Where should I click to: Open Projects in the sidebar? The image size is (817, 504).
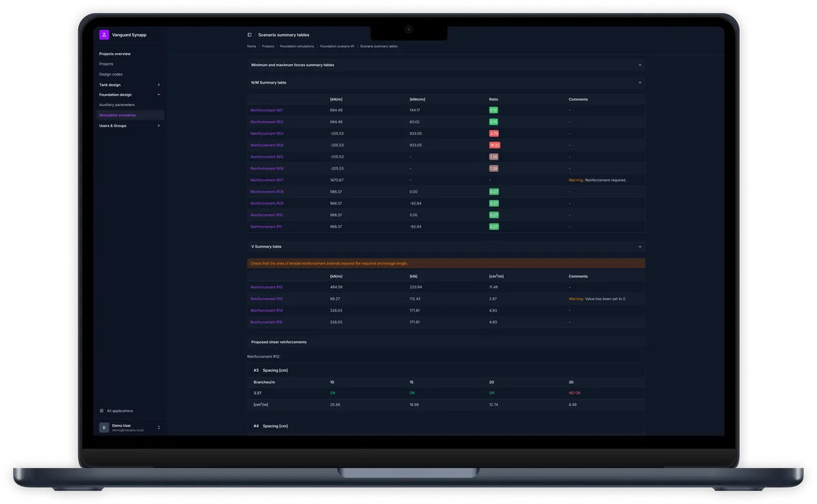(x=106, y=64)
